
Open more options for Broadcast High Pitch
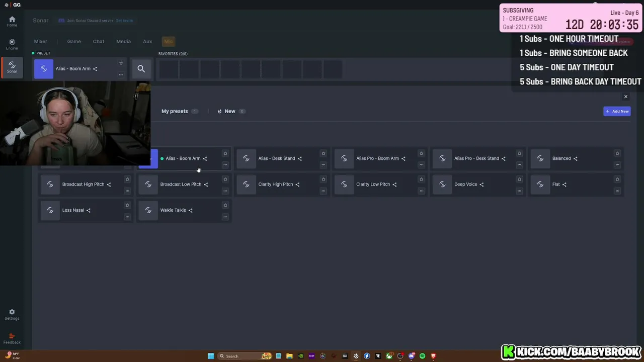[127, 191]
